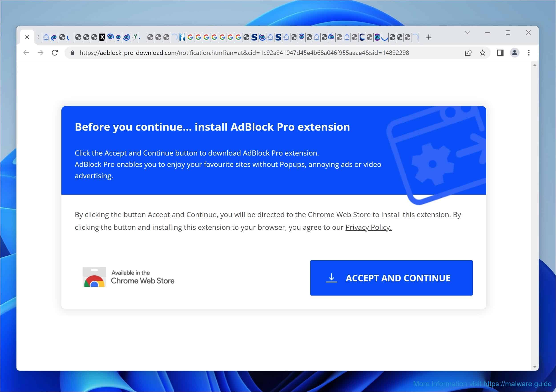Viewport: 556px width, 392px height.
Task: Switch to the tab with black X favicon
Action: [x=102, y=37]
